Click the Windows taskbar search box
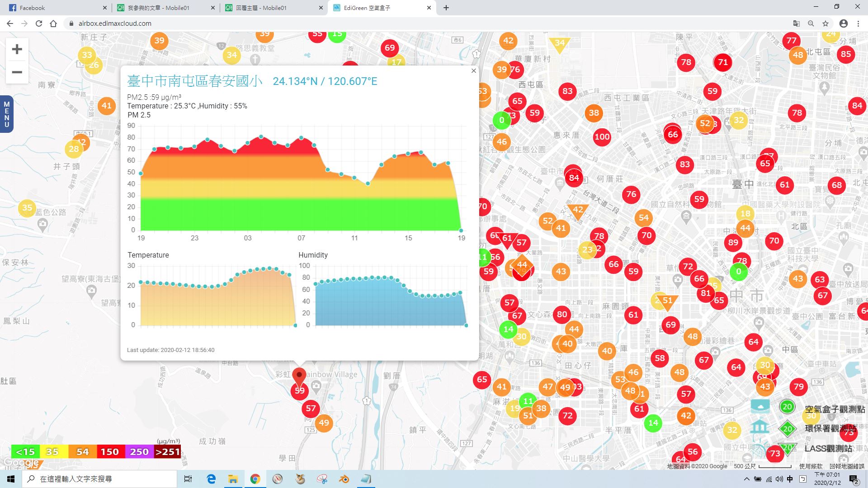 (x=99, y=479)
